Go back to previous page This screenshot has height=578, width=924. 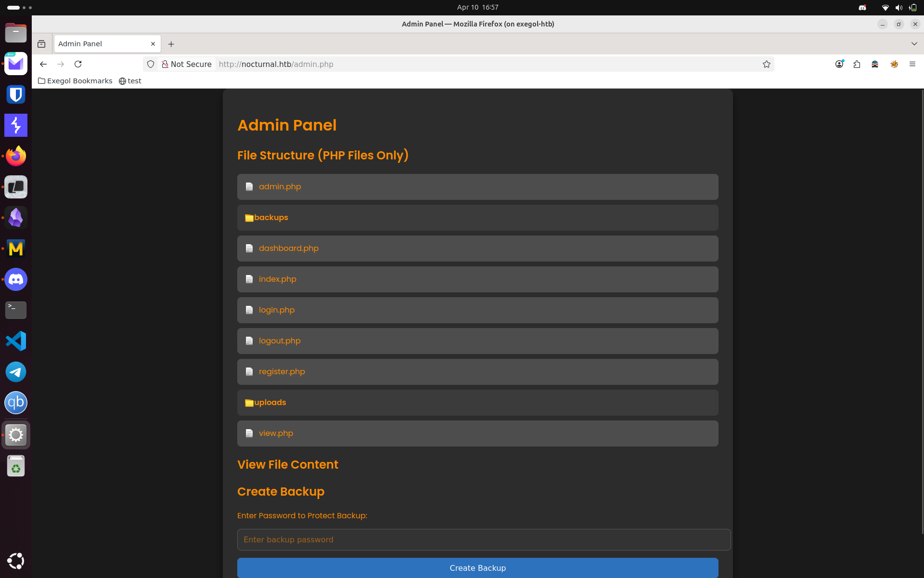(x=43, y=64)
